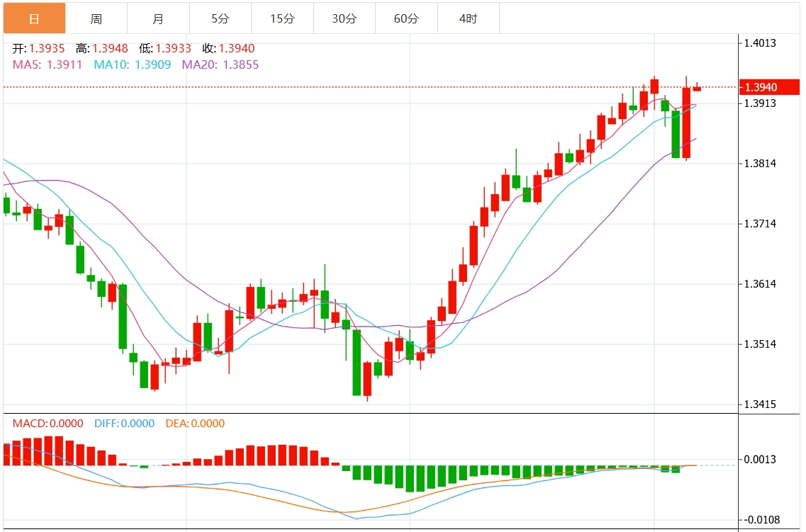Open the 15分 timeframe tab
Screen dimensions: 806x532
pyautogui.click(x=283, y=18)
